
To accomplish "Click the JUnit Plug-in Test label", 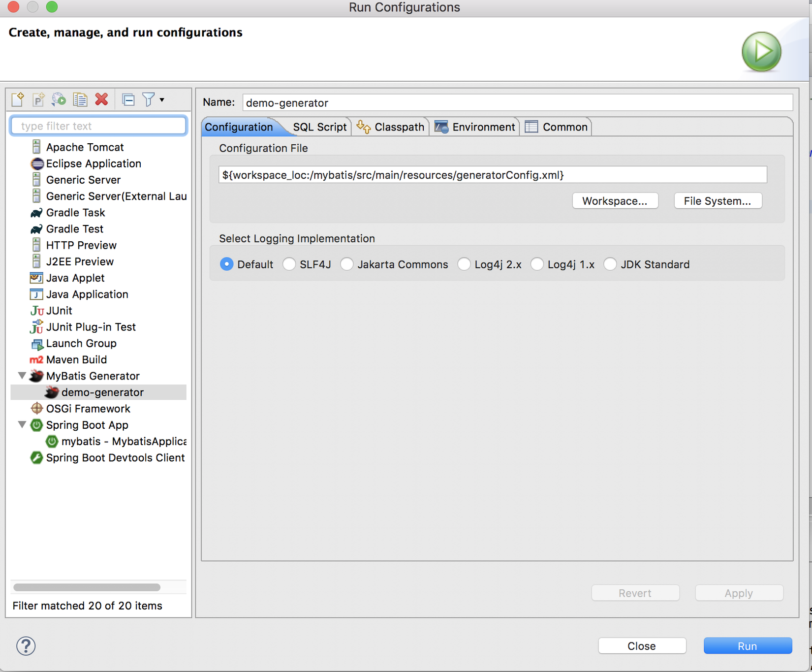I will click(x=91, y=327).
